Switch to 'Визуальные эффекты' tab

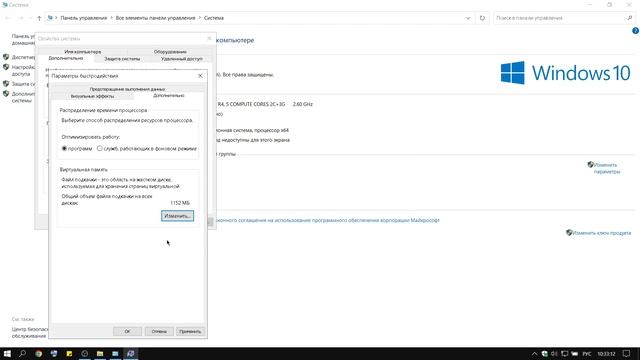click(92, 96)
